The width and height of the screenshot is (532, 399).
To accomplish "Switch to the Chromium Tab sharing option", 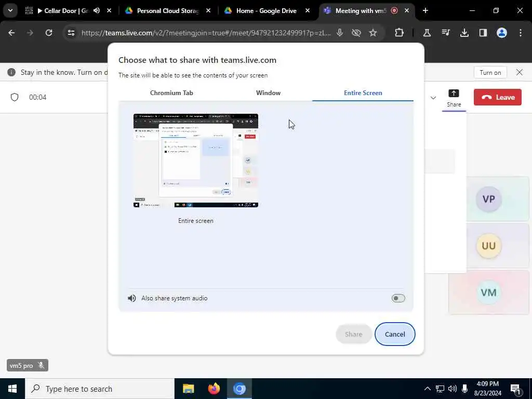I will [x=171, y=93].
